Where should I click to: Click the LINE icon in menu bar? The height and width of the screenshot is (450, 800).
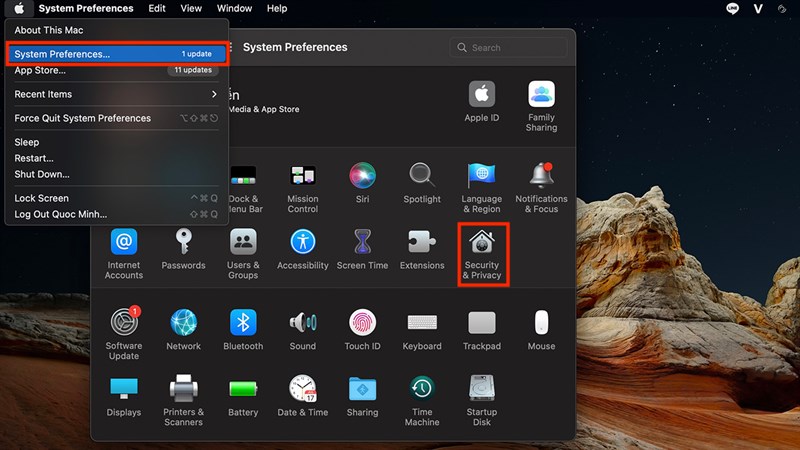coord(733,8)
